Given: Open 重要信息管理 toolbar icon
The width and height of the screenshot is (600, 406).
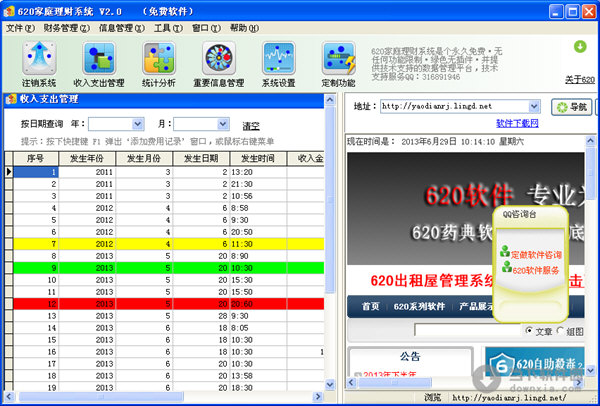Looking at the screenshot, I should coord(219,58).
